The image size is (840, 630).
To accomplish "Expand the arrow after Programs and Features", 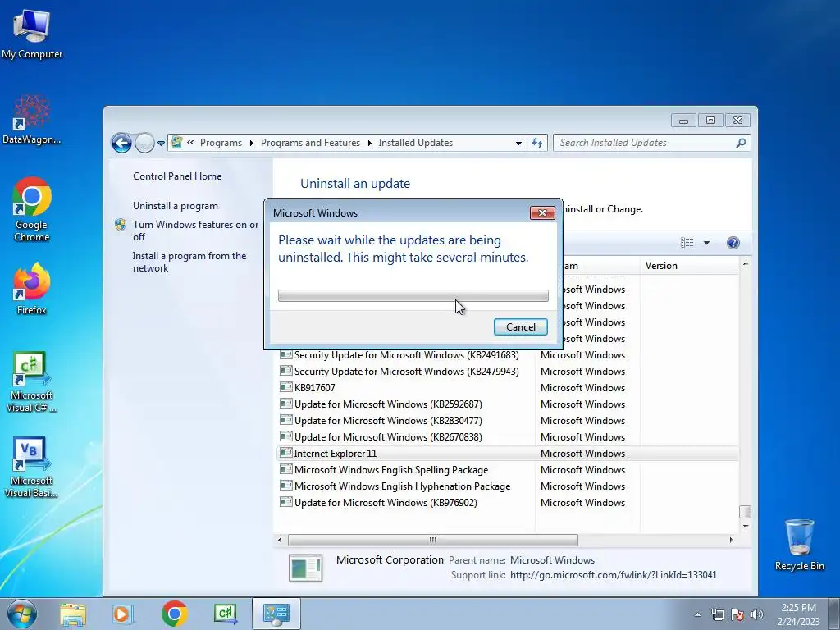I will tap(369, 143).
